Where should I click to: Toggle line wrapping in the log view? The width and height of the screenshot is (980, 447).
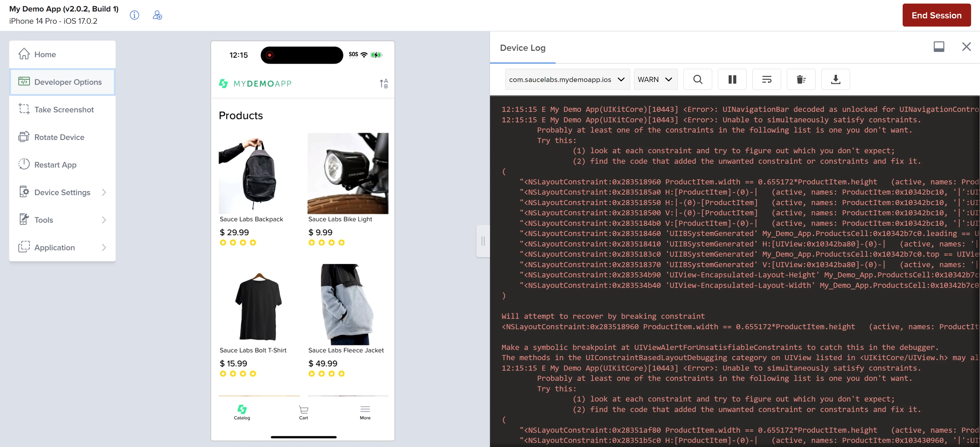click(x=766, y=79)
